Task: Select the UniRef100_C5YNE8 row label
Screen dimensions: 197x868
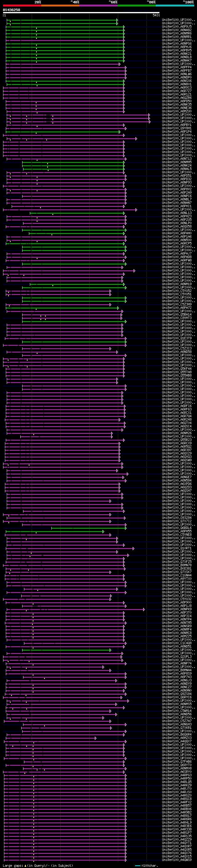Action: coord(177,535)
